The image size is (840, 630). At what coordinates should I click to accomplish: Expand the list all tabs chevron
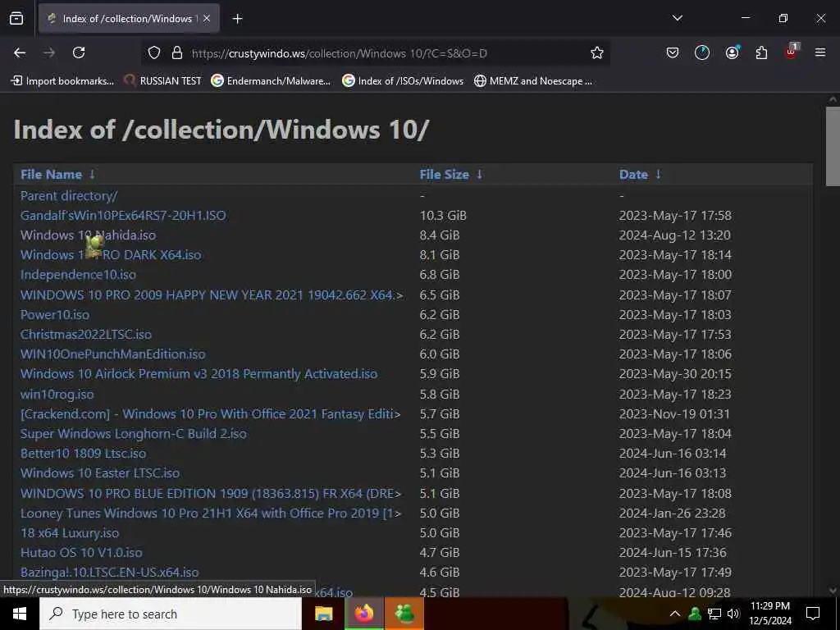click(677, 18)
